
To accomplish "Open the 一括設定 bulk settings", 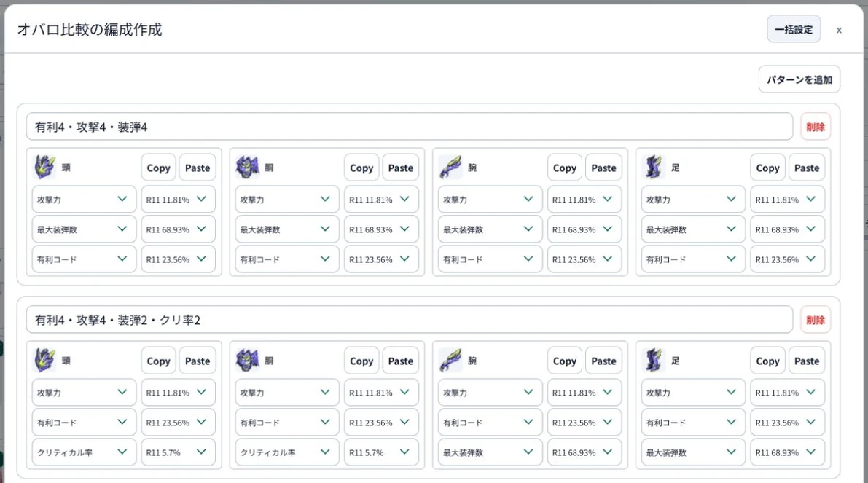I will click(x=794, y=29).
